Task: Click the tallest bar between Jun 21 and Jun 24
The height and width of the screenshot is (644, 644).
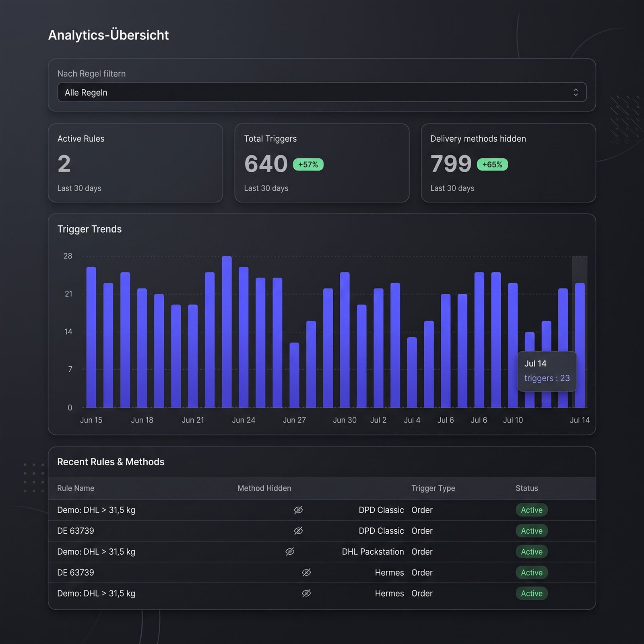Action: point(227,332)
